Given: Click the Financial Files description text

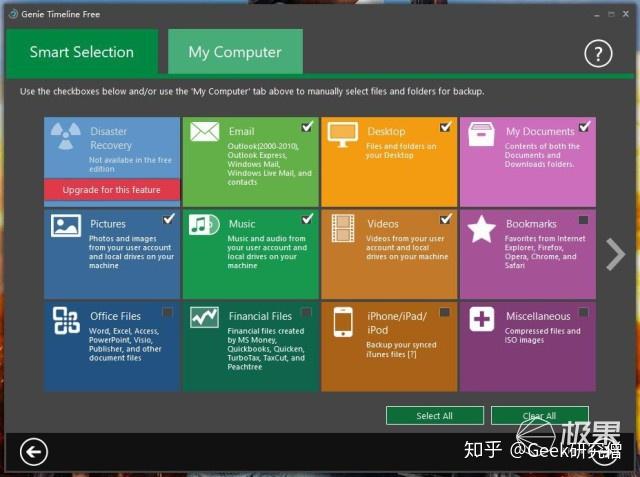Looking at the screenshot, I should [x=266, y=349].
